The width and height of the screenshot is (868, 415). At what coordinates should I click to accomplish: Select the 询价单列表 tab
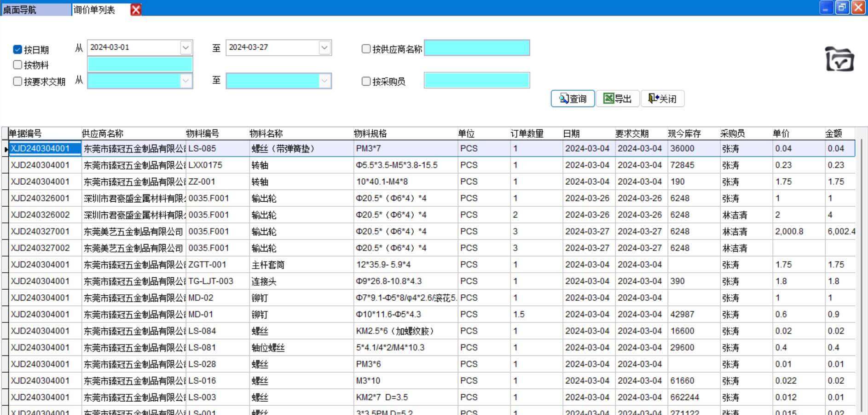95,10
